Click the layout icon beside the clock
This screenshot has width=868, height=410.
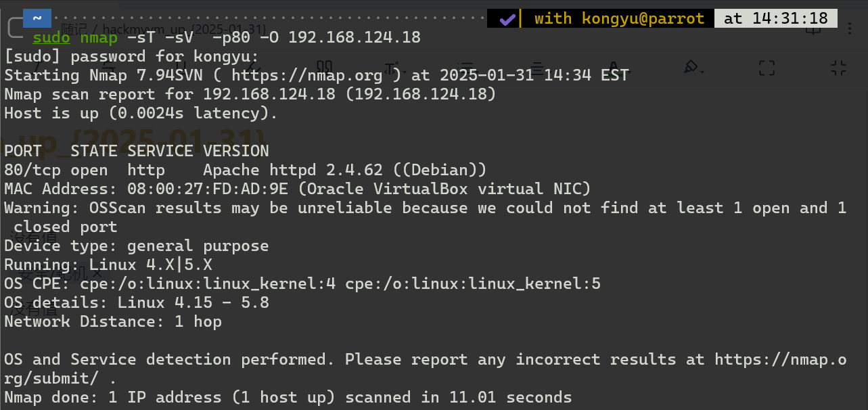tap(813, 28)
